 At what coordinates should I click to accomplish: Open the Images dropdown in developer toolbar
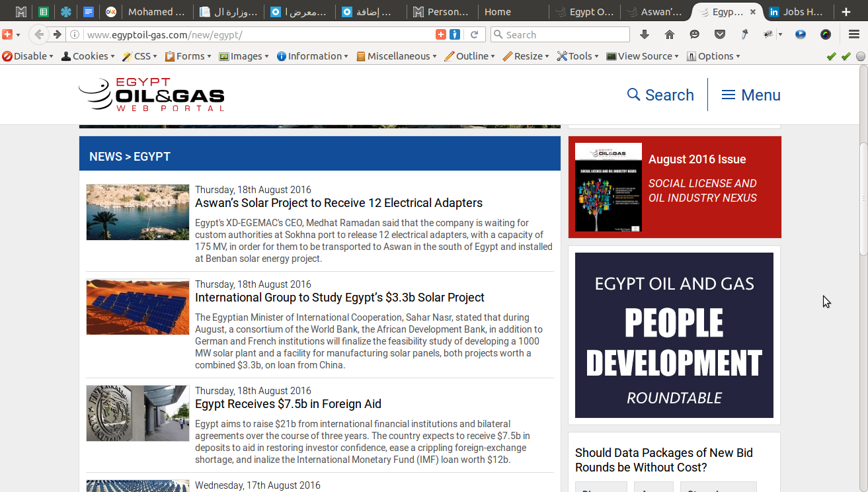tap(244, 56)
